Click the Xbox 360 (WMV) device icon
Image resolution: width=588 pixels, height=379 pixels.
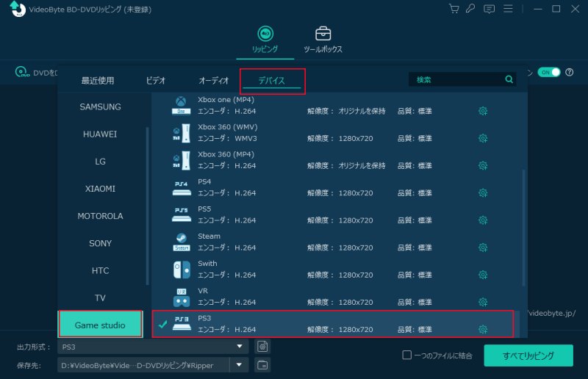pos(181,133)
